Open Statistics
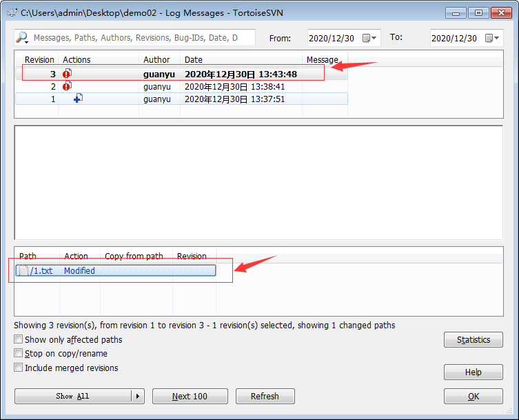Viewport: 519px width, 420px height. [474, 339]
